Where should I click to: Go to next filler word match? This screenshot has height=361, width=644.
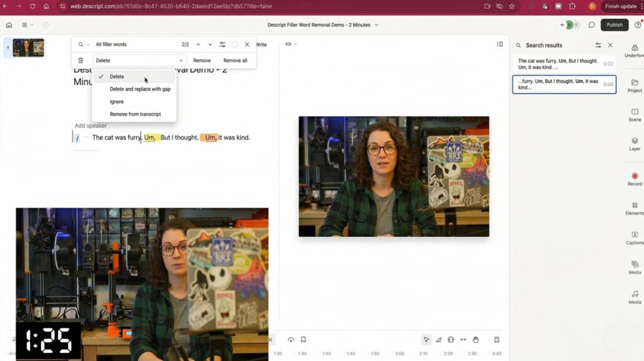point(210,45)
